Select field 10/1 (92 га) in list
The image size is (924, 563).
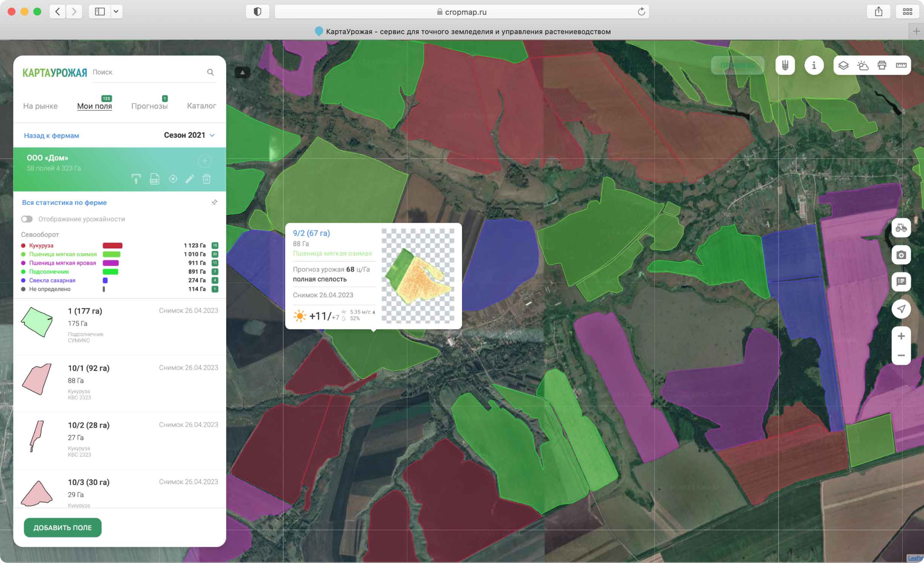pyautogui.click(x=119, y=383)
